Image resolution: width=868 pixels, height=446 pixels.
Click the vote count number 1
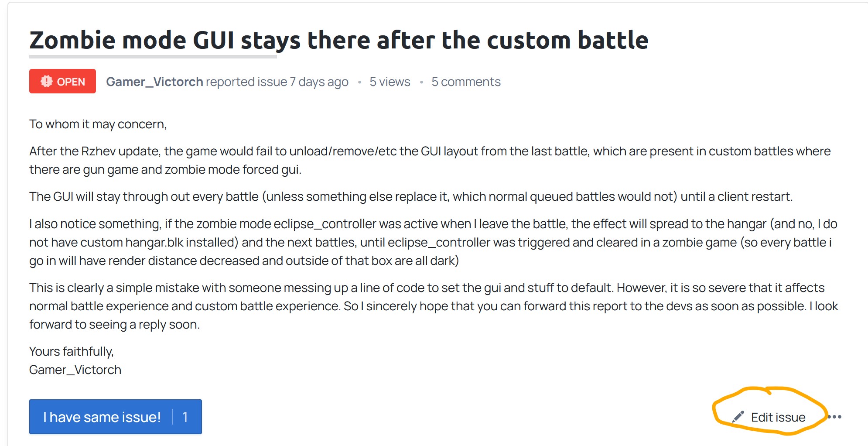click(185, 417)
